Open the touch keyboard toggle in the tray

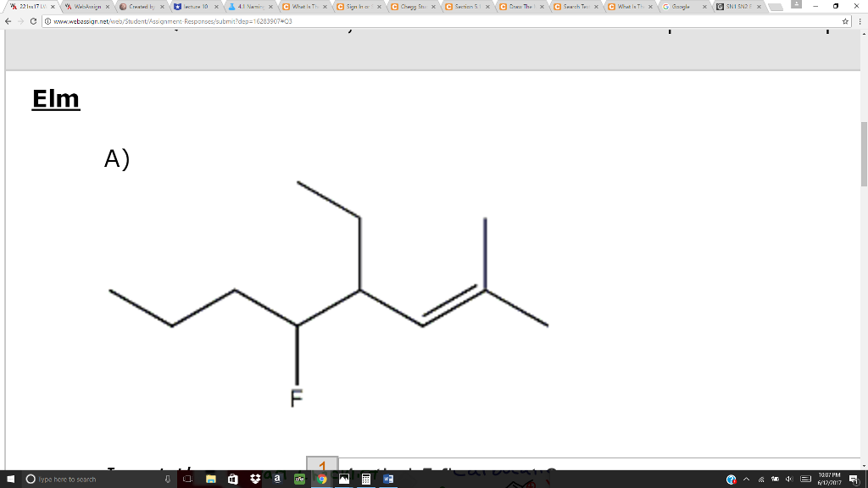click(x=804, y=479)
